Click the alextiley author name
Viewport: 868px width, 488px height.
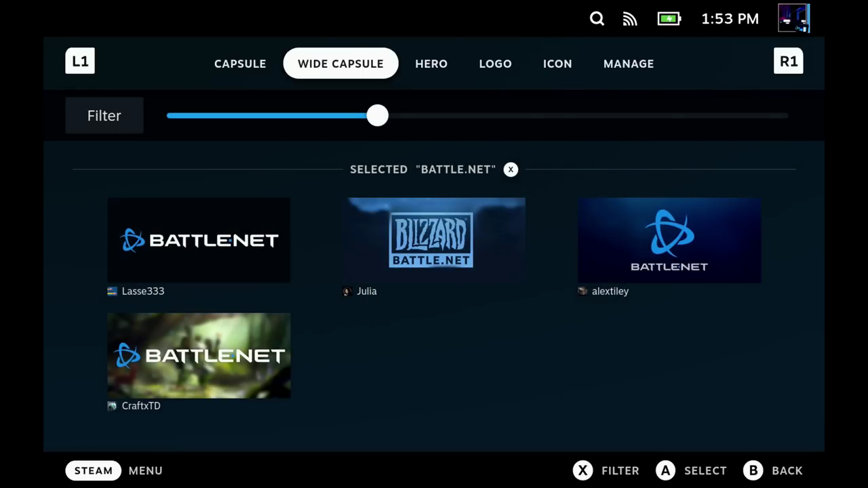610,291
